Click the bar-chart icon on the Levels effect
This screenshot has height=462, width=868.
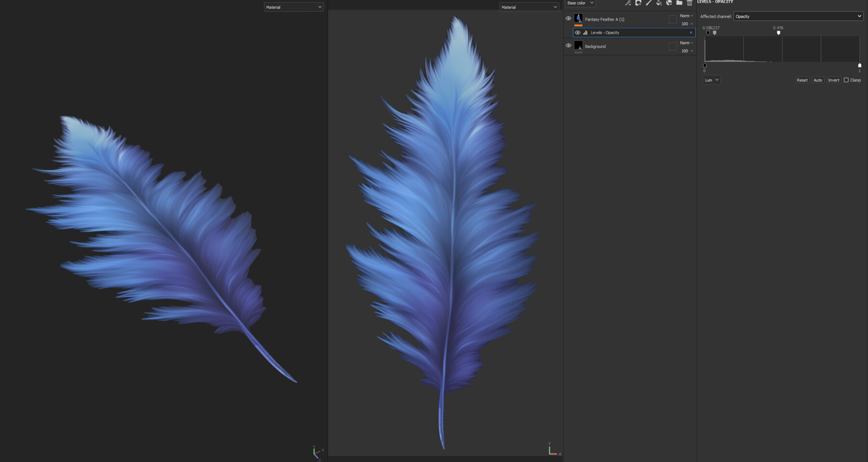click(x=585, y=32)
